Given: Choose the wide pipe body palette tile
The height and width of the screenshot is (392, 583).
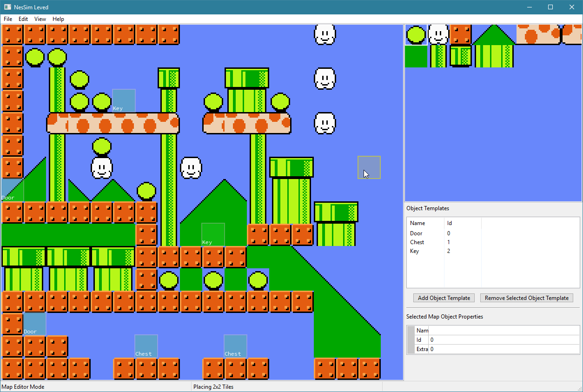Looking at the screenshot, I should coord(494,56).
